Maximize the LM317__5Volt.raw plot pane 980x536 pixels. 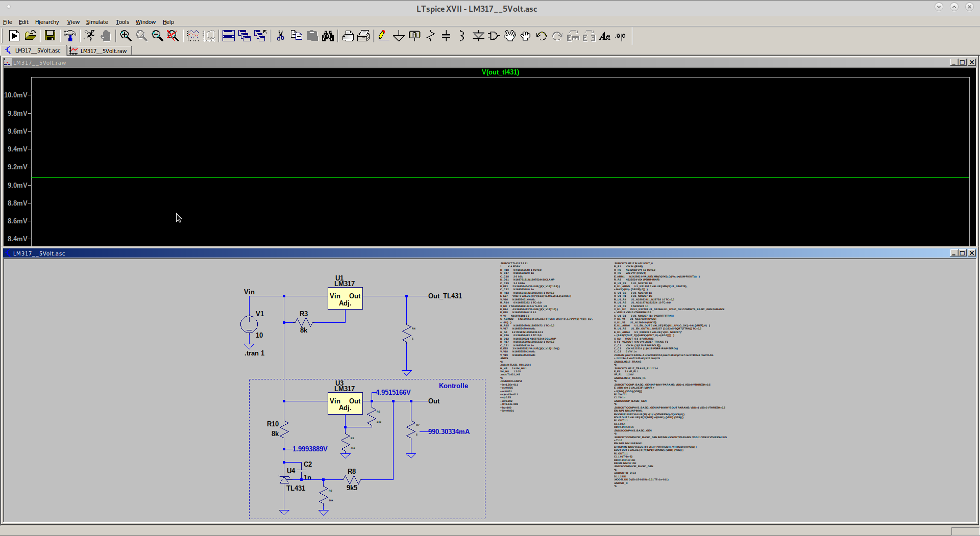coord(962,62)
